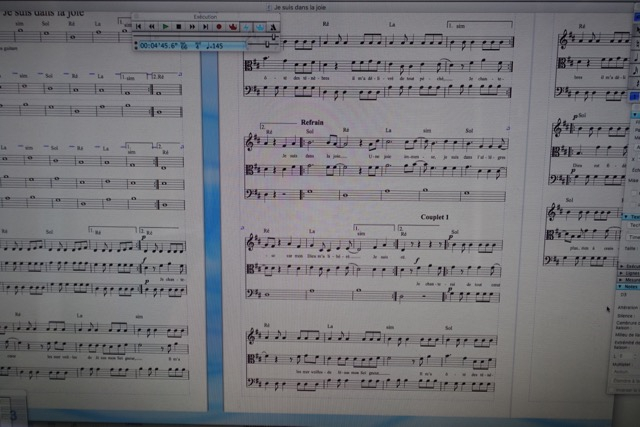Move playback line to the end
Image resolution: width=640 pixels, height=427 pixels.
205,27
